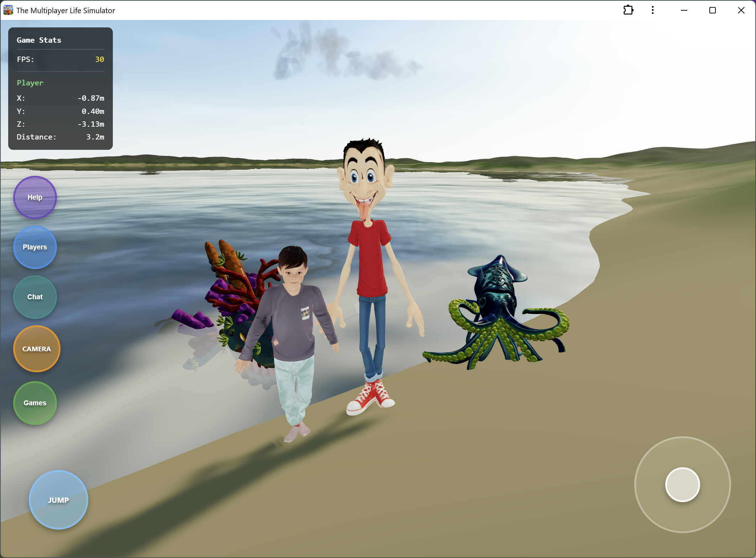
Task: Open the Help circular button
Action: point(35,197)
